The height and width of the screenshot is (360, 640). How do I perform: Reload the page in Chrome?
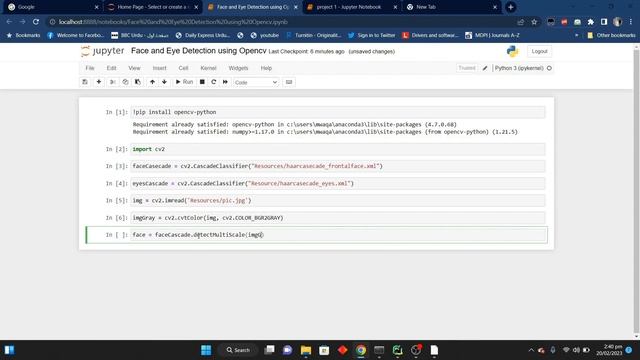(36, 22)
